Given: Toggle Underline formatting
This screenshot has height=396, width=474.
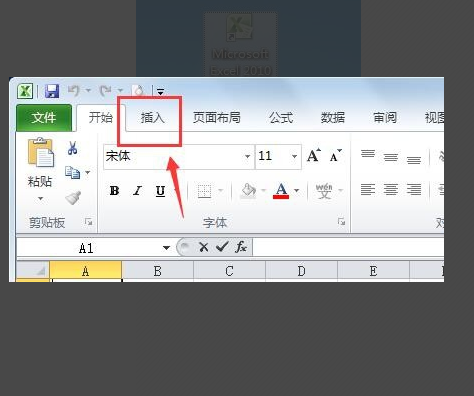Looking at the screenshot, I should 160,191.
